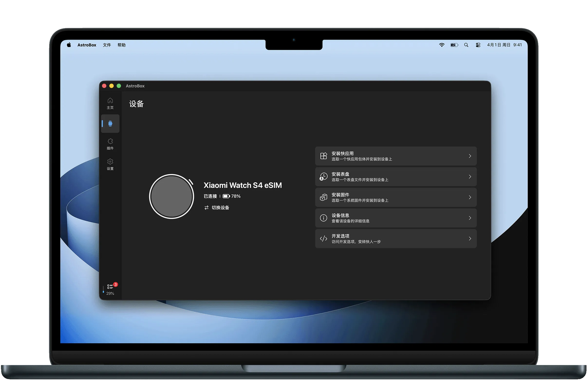
Task: Maximize the window with green button
Action: 119,86
